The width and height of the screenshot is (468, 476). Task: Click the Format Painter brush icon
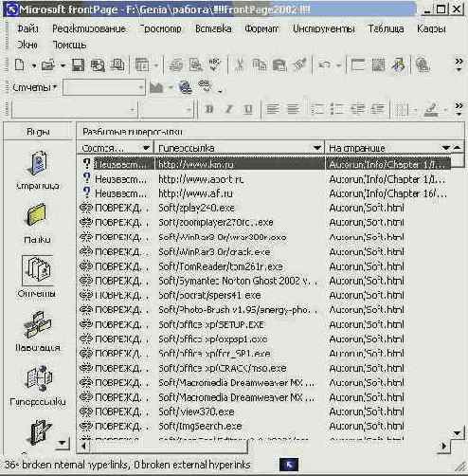(x=299, y=64)
